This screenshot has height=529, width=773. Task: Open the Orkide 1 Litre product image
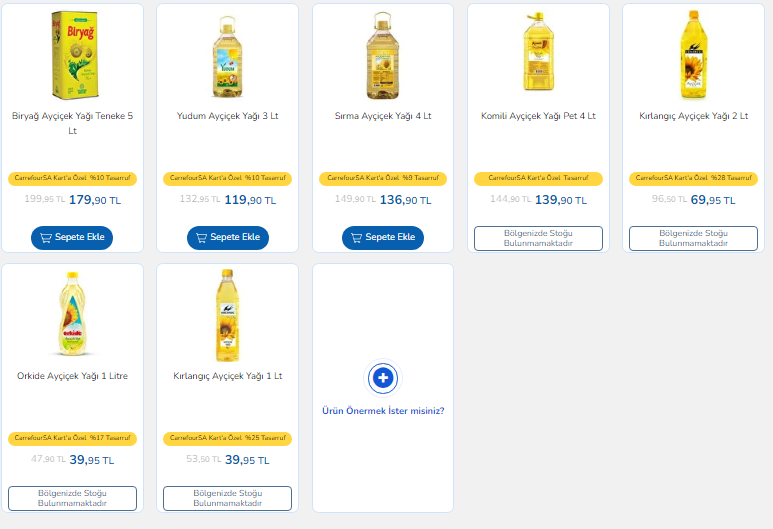point(72,314)
